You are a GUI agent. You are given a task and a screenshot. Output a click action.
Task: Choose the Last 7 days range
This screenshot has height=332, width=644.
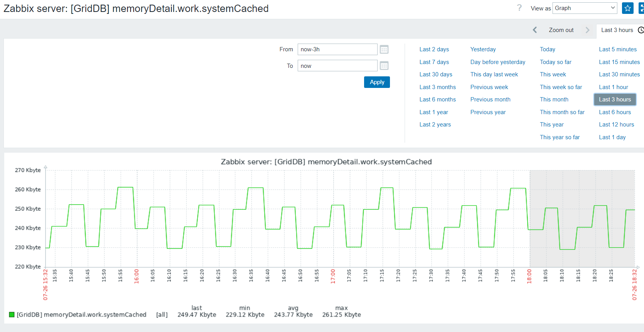pyautogui.click(x=434, y=62)
